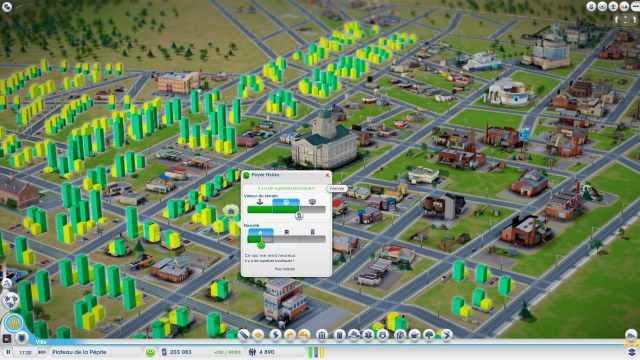Open the simoleons budget showing 203 083

[176, 352]
